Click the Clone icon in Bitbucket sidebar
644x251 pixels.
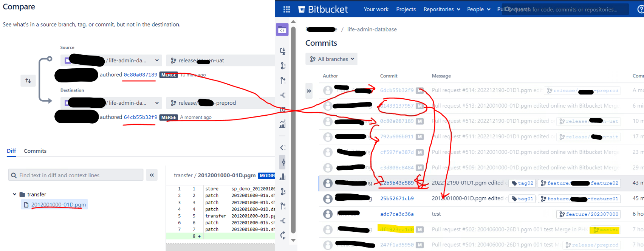tap(283, 51)
